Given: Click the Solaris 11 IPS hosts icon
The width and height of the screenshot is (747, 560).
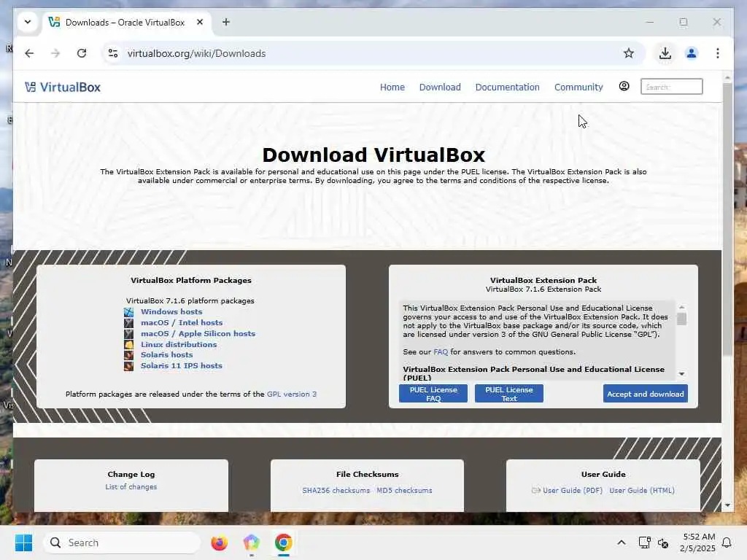Looking at the screenshot, I should point(128,366).
